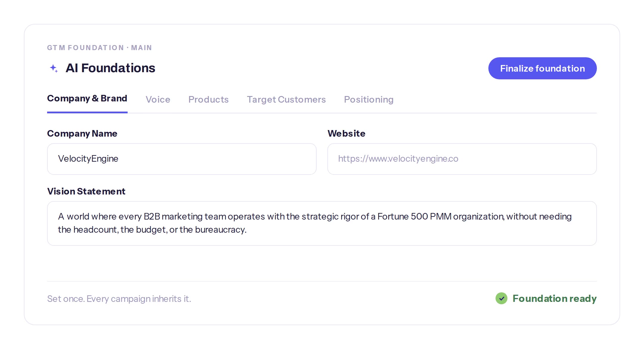The image size is (644, 349).
Task: Click the green checkmark status icon
Action: pyautogui.click(x=501, y=298)
